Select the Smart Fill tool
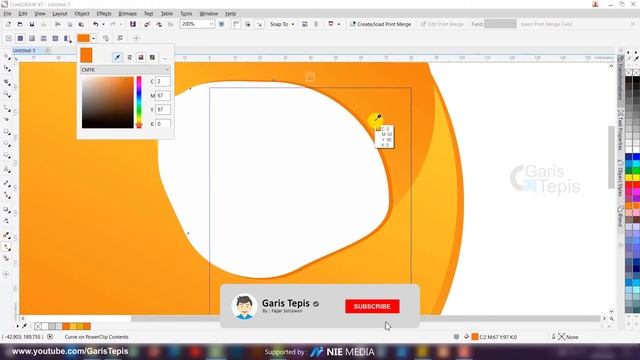 pyautogui.click(x=7, y=258)
